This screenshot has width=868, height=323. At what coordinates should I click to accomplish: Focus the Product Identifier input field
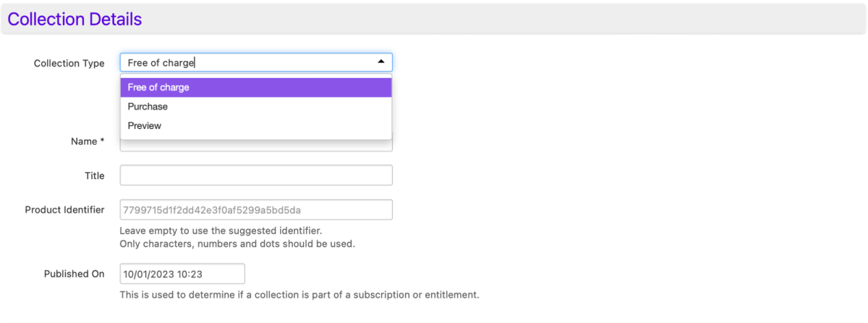pyautogui.click(x=255, y=210)
